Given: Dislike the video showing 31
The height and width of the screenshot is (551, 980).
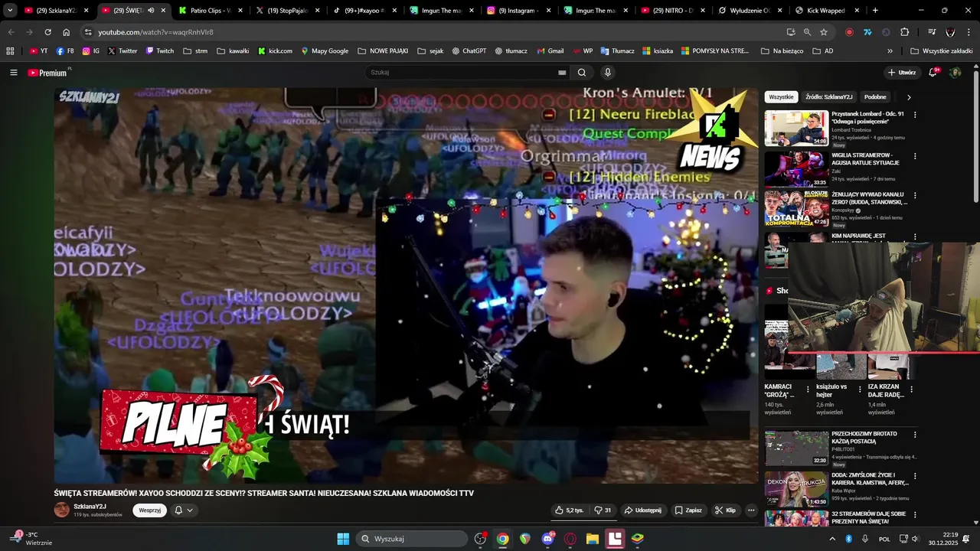Looking at the screenshot, I should click(x=603, y=510).
